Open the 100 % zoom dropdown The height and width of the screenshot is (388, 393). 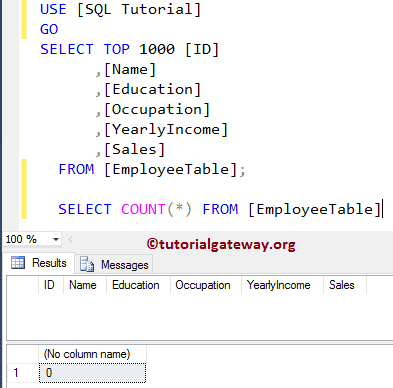point(56,239)
